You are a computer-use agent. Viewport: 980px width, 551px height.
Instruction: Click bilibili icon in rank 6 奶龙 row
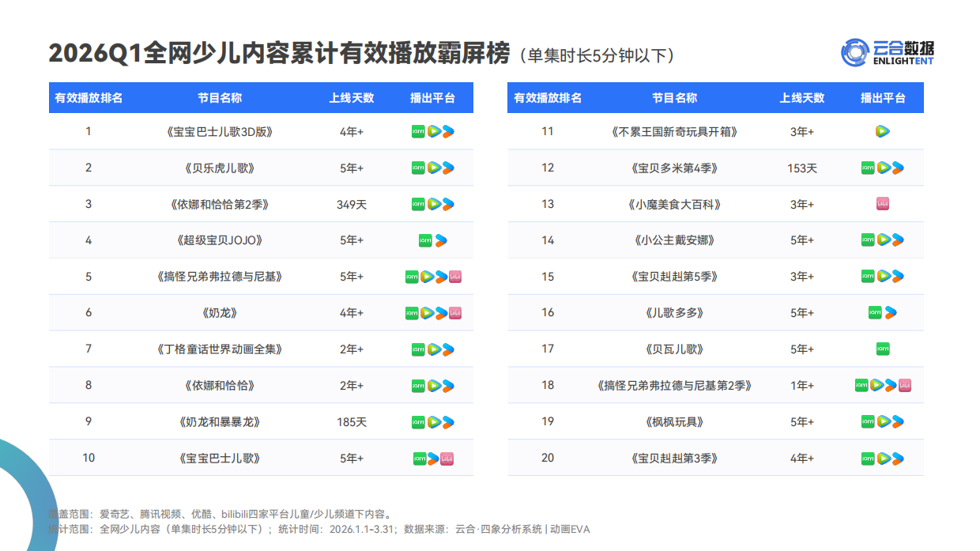pyautogui.click(x=455, y=313)
